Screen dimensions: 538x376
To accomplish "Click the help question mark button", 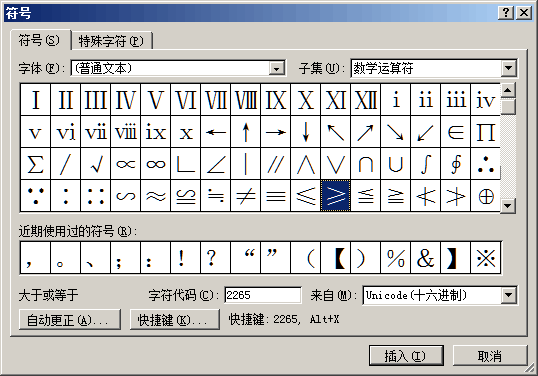I will tap(506, 13).
